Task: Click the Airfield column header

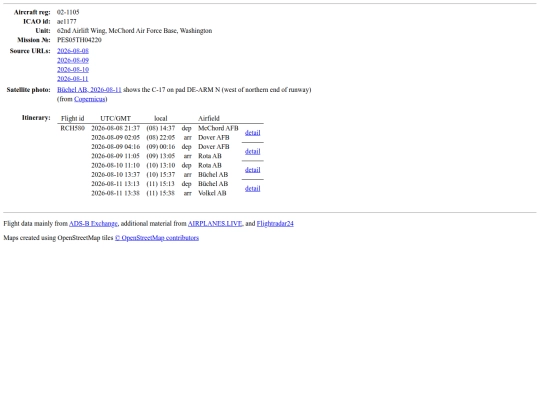Action: point(209,118)
